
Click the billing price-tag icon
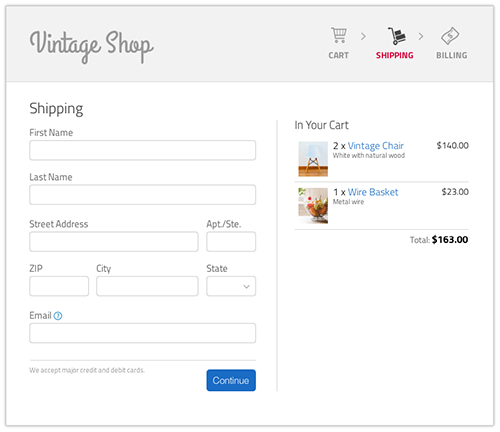450,36
